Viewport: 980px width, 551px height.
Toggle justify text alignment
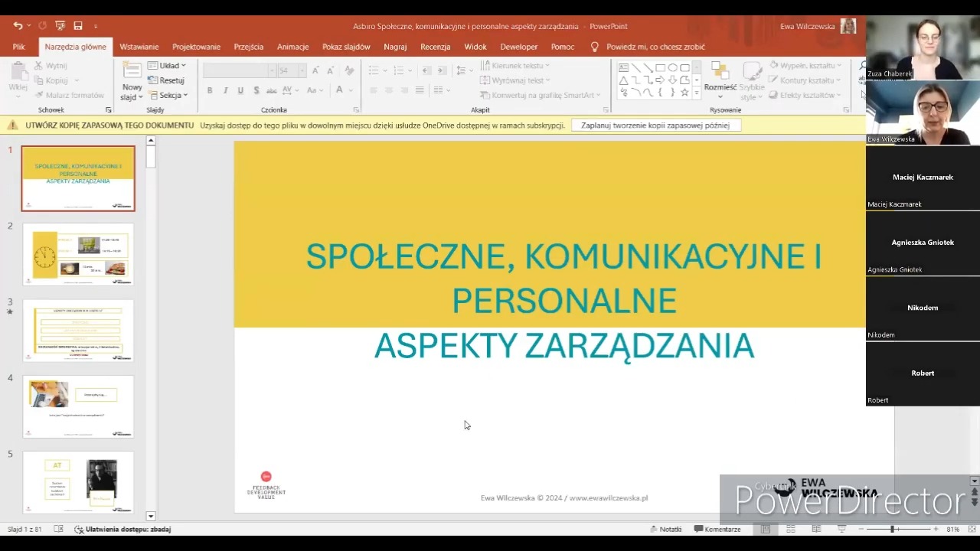click(420, 90)
